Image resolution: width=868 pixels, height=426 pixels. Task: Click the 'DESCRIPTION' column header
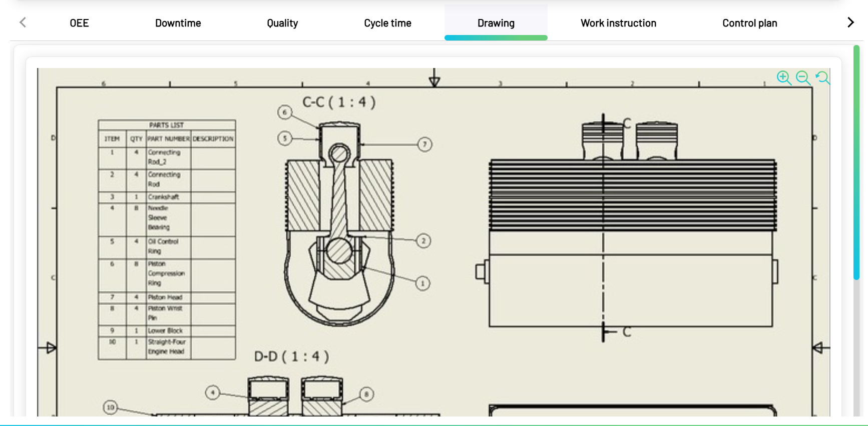(x=213, y=138)
